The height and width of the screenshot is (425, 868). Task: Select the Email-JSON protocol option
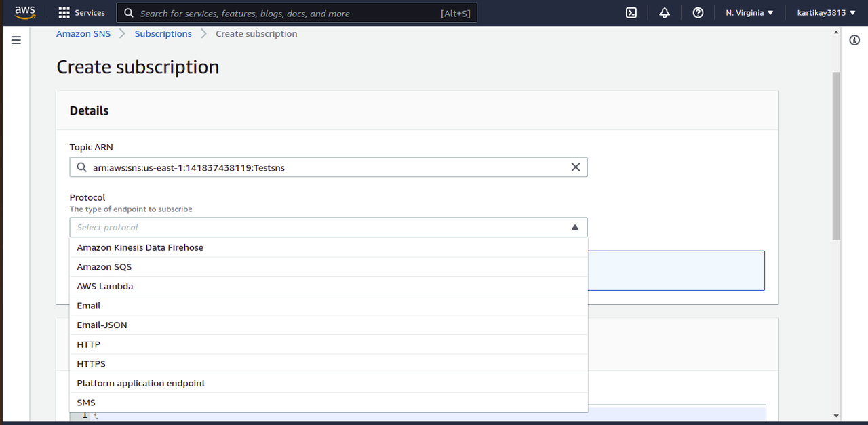[x=328, y=325]
